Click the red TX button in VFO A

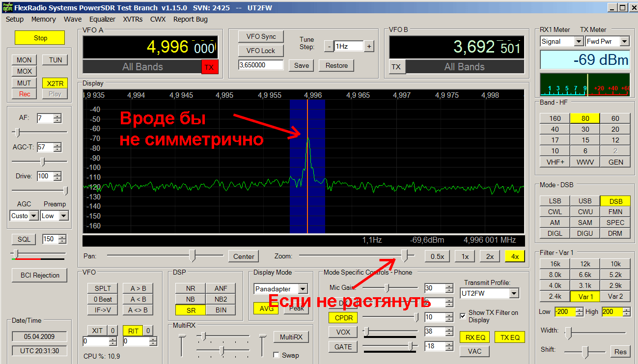(209, 67)
